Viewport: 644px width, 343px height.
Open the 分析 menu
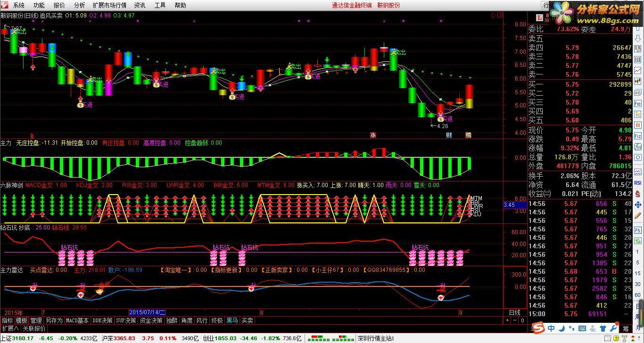click(x=80, y=5)
